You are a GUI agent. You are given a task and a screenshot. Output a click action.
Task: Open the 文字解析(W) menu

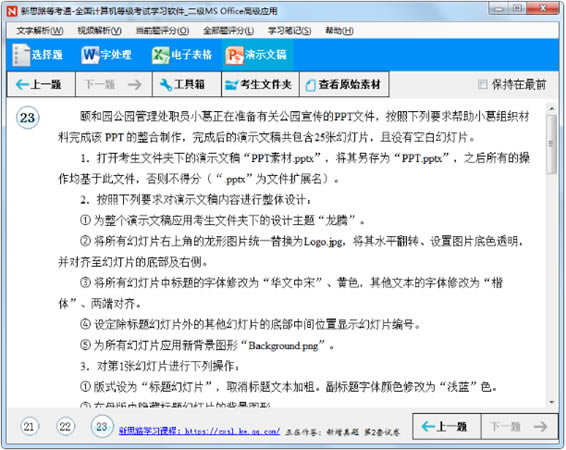40,31
